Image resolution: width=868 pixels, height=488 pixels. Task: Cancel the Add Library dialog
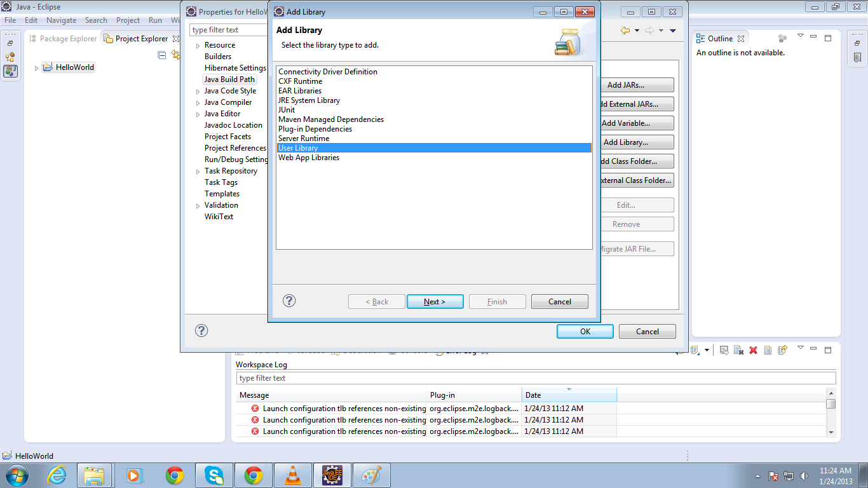(560, 302)
